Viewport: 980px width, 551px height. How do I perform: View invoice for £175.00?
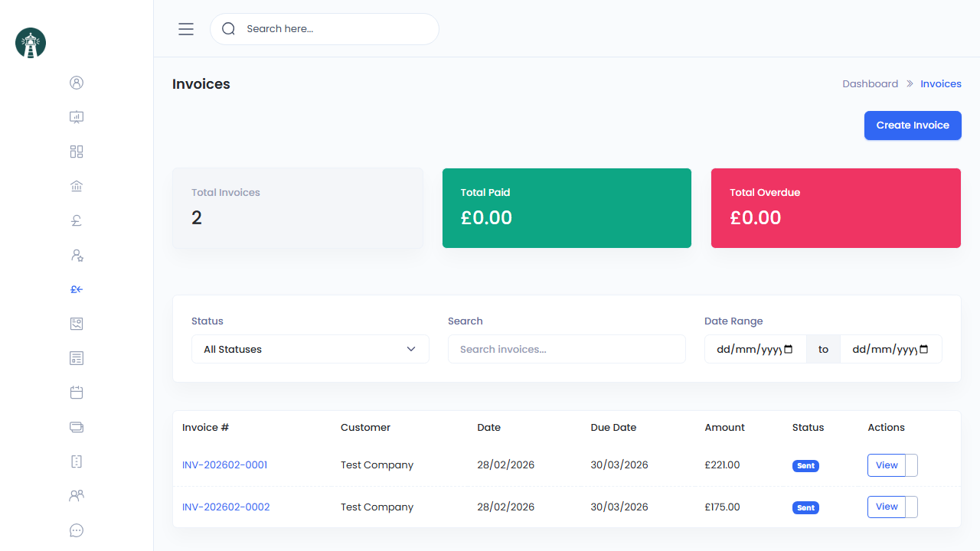click(x=886, y=507)
